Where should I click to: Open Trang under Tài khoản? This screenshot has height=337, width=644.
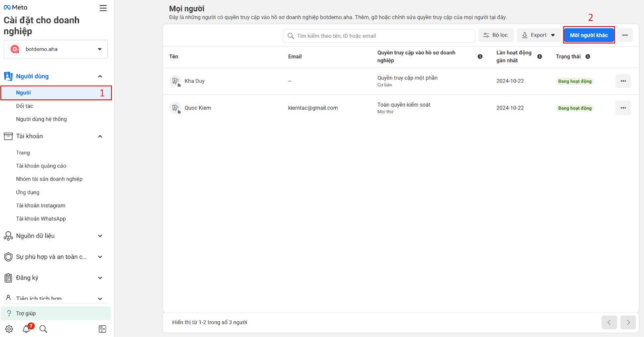[23, 153]
